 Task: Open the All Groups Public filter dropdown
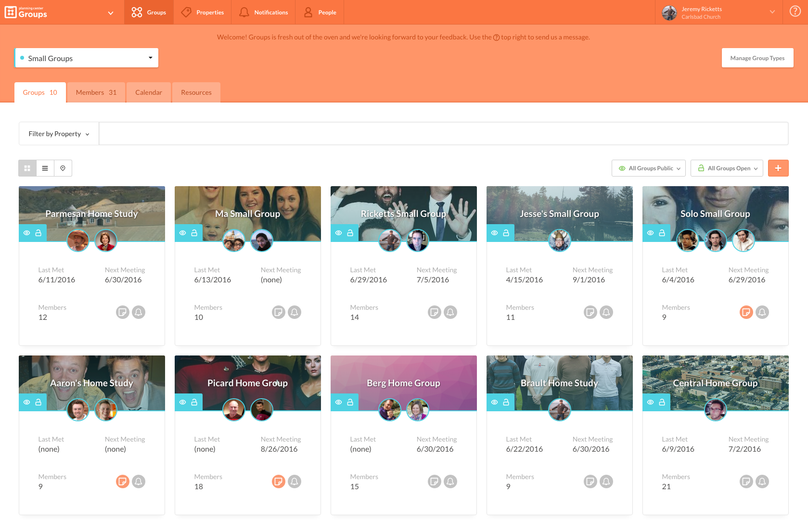tap(648, 168)
